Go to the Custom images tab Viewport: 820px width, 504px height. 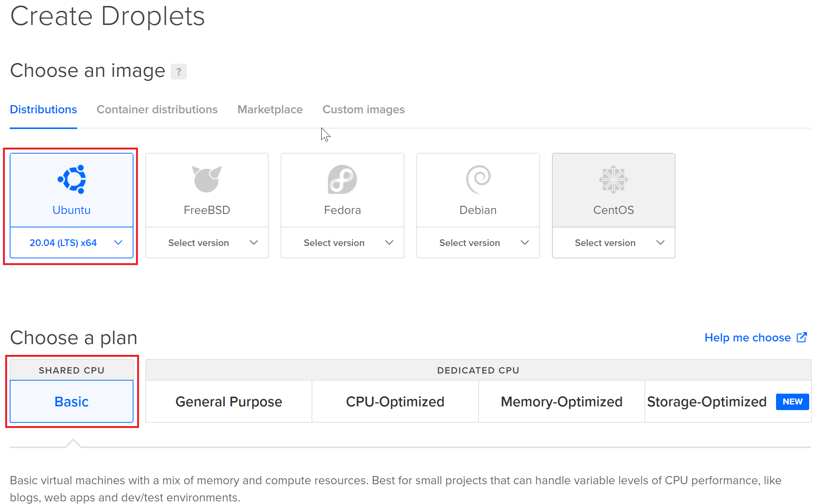pos(363,110)
